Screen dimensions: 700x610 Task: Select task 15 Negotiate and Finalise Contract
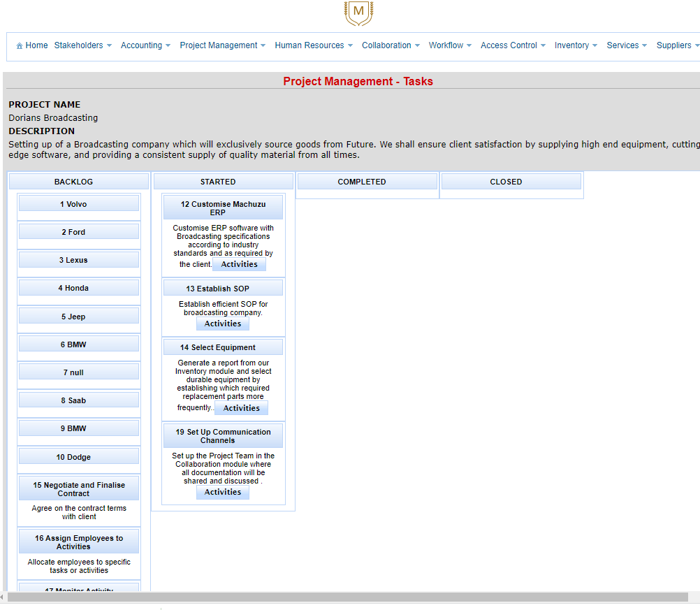click(x=79, y=489)
